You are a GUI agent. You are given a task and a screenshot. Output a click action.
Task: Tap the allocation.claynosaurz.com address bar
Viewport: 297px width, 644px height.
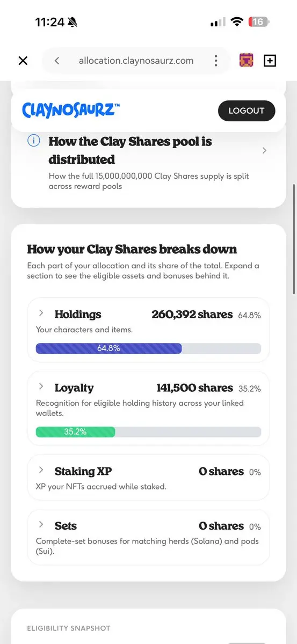136,61
